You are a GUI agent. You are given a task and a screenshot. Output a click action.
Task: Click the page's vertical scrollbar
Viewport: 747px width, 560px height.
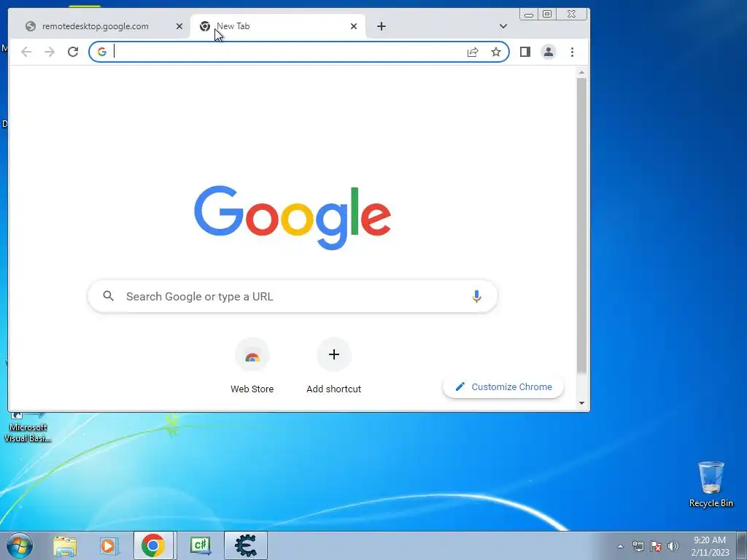click(x=581, y=226)
